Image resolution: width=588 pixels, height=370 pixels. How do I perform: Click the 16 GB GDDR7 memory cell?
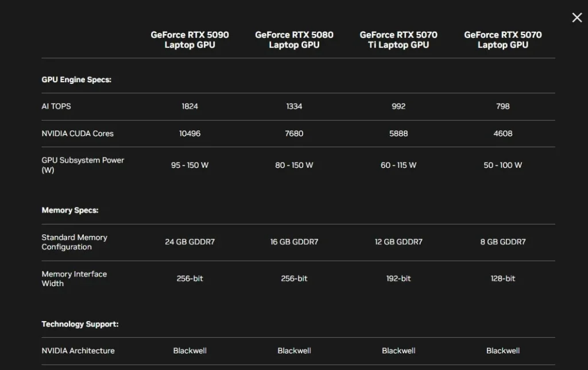(x=294, y=242)
